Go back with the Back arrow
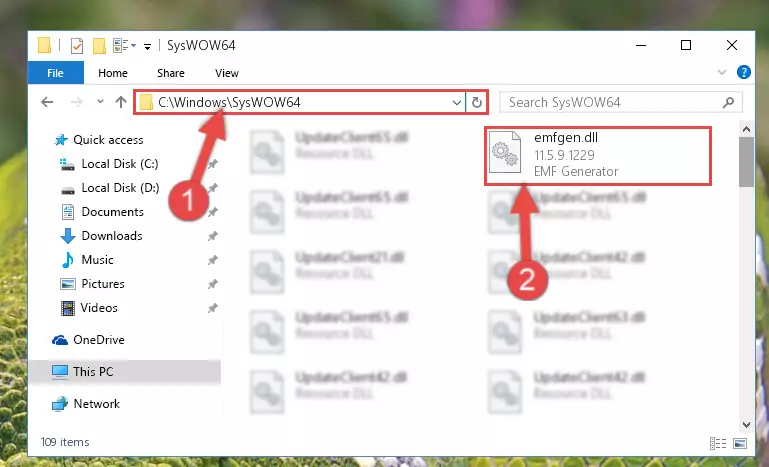Screen dimensions: 769x467 point(47,102)
